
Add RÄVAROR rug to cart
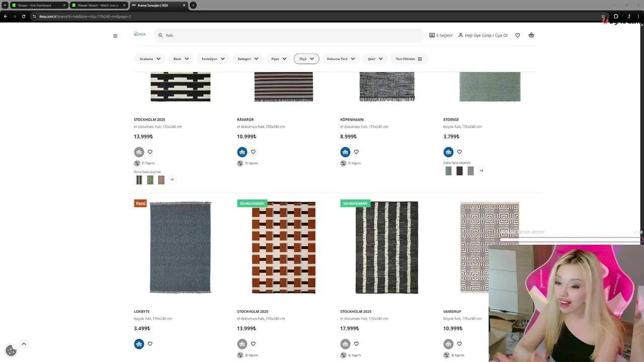click(242, 152)
